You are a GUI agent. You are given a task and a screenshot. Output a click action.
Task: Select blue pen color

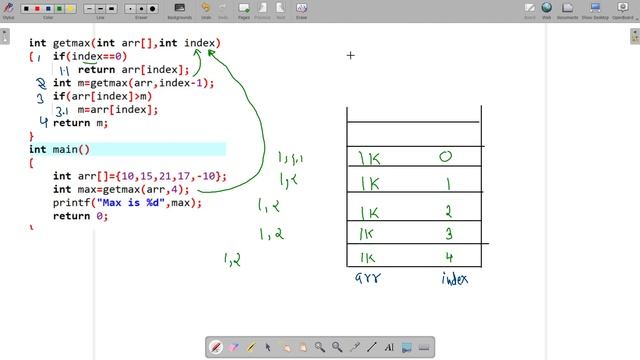[48, 9]
